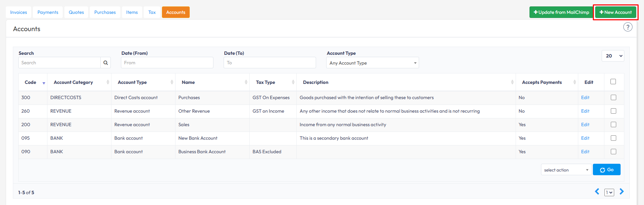Open the page number selector

click(x=609, y=192)
